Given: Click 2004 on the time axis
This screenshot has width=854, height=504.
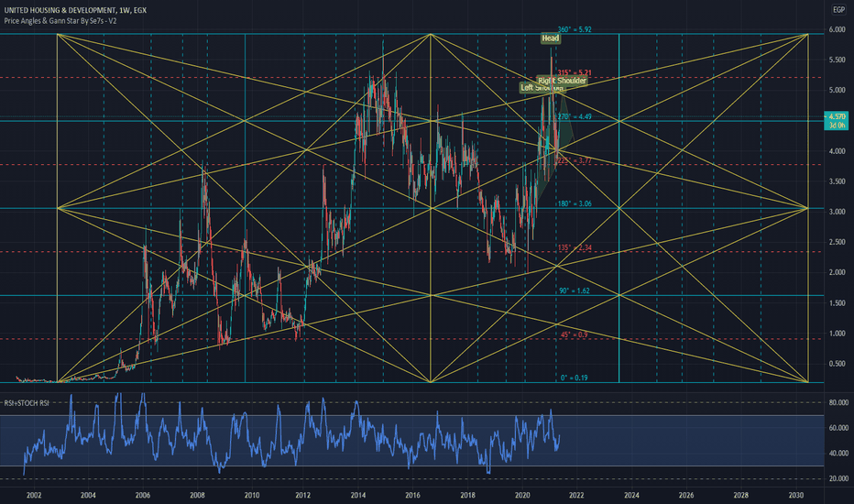Looking at the screenshot, I should point(88,495).
